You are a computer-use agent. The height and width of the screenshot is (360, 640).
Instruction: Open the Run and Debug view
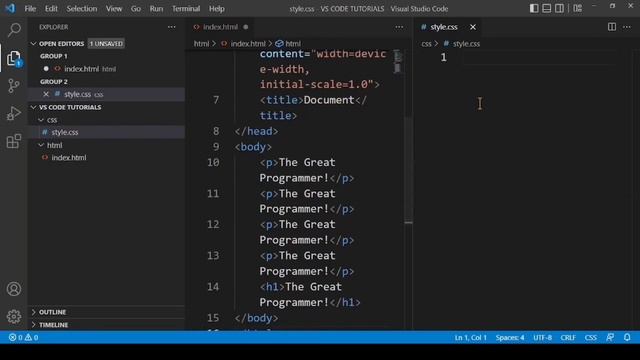pyautogui.click(x=14, y=113)
